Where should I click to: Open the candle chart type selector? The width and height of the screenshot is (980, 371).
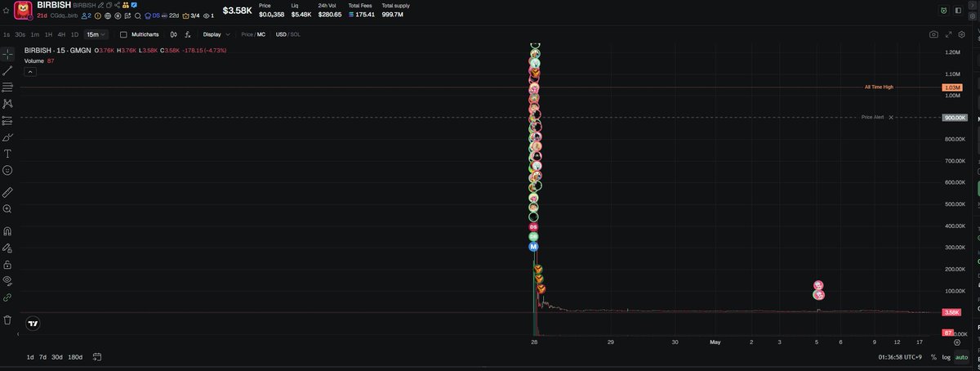coord(173,34)
